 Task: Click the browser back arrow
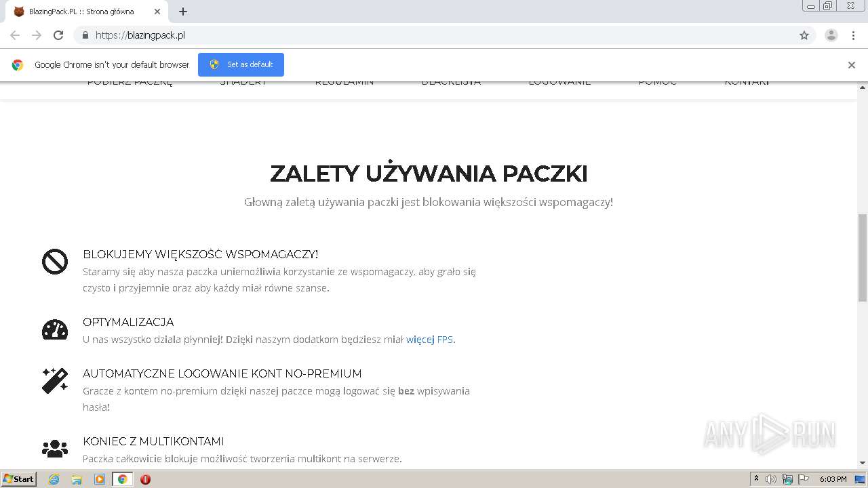tap(15, 35)
